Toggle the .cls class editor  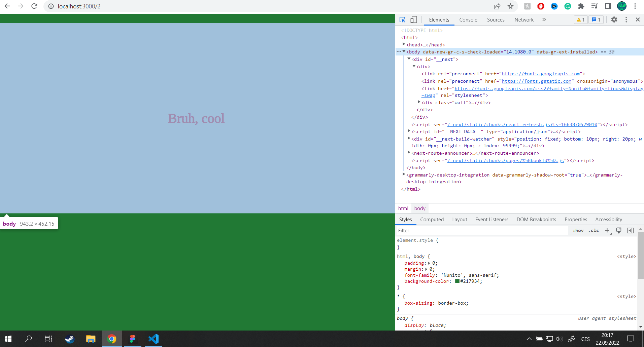(x=594, y=231)
